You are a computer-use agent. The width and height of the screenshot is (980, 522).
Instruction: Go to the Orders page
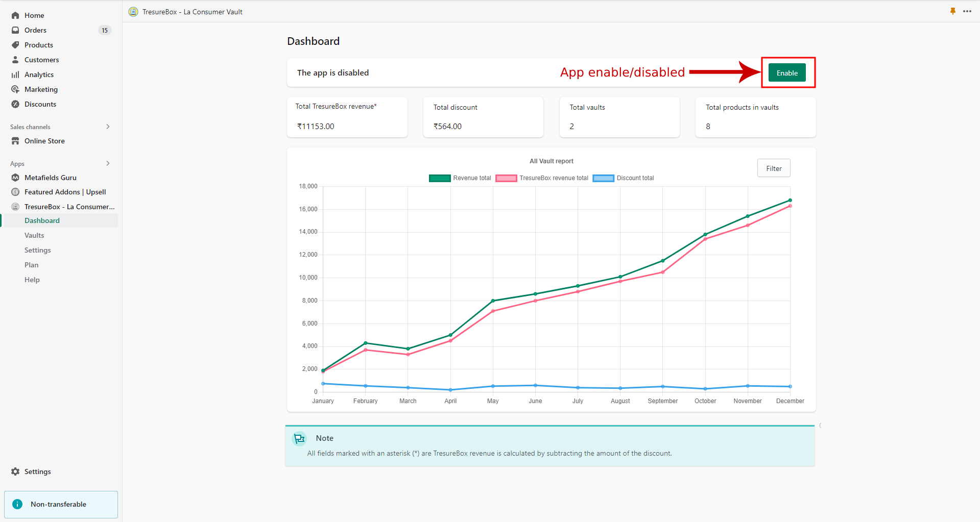coord(35,30)
